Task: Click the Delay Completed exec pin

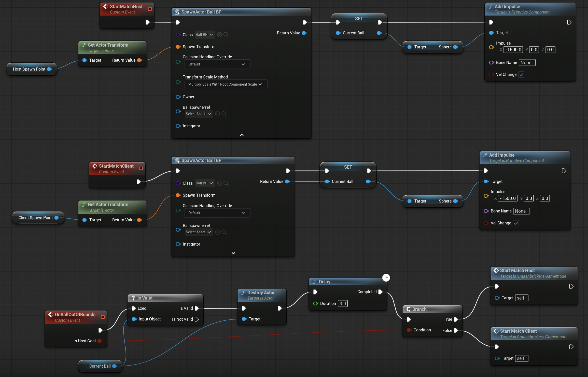Action: tap(380, 292)
